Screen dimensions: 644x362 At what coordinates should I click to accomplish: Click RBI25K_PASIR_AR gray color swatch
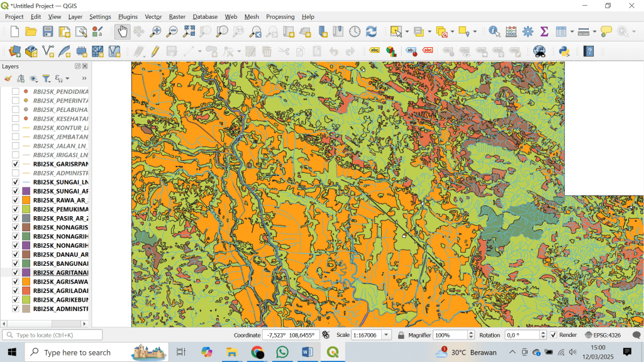[x=26, y=218]
